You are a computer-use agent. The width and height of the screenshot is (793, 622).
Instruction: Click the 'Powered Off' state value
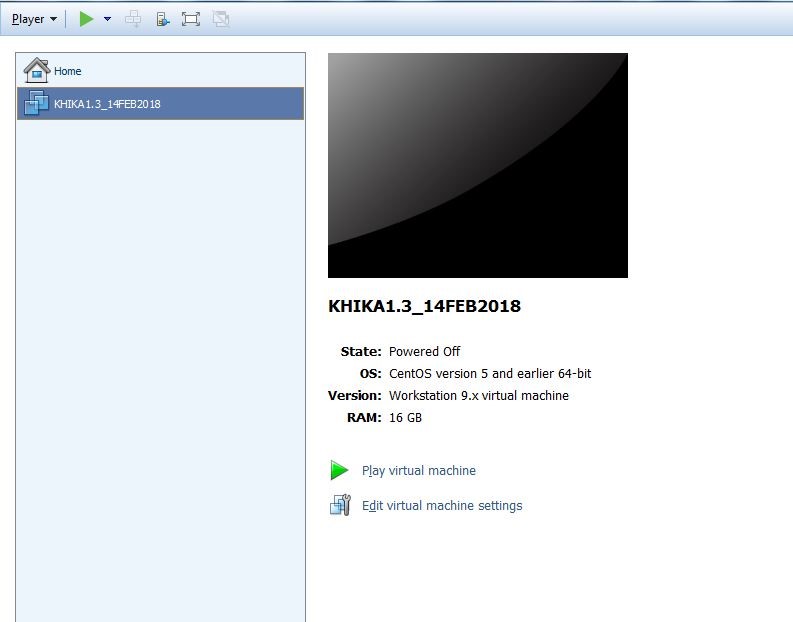click(424, 351)
